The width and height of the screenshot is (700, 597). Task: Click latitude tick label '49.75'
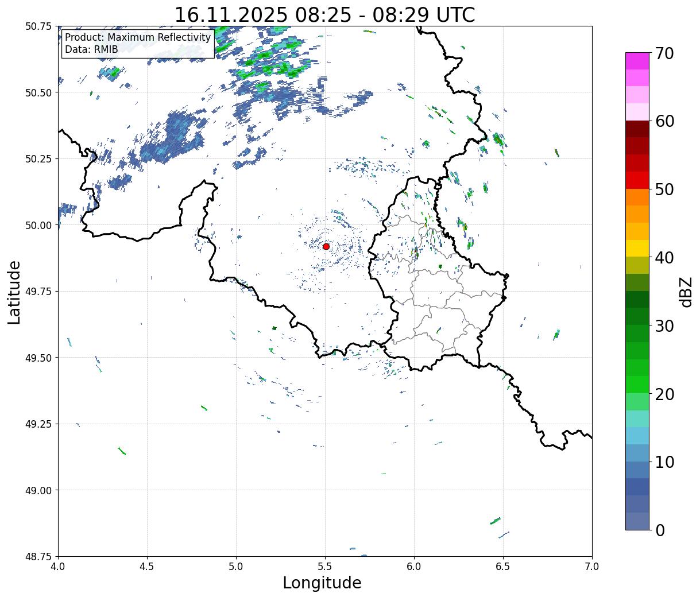point(38,292)
